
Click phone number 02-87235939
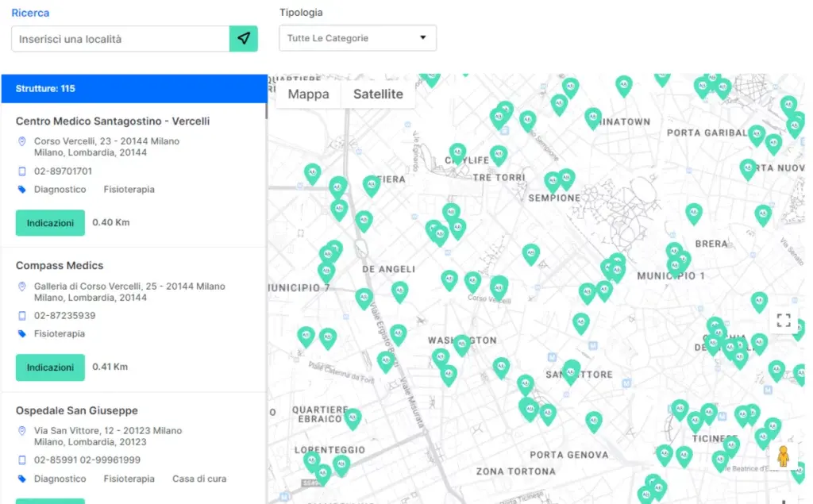coord(65,315)
